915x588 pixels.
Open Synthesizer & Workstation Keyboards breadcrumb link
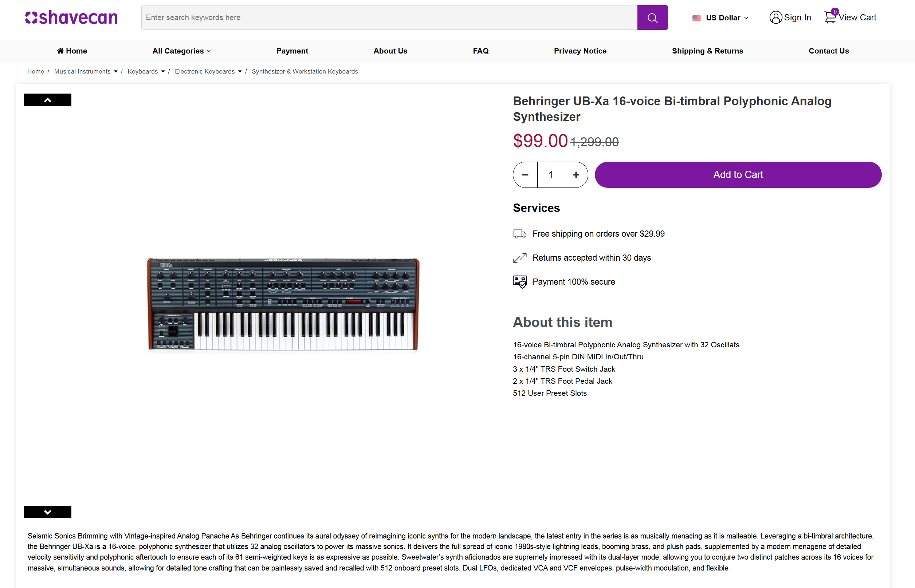click(305, 71)
